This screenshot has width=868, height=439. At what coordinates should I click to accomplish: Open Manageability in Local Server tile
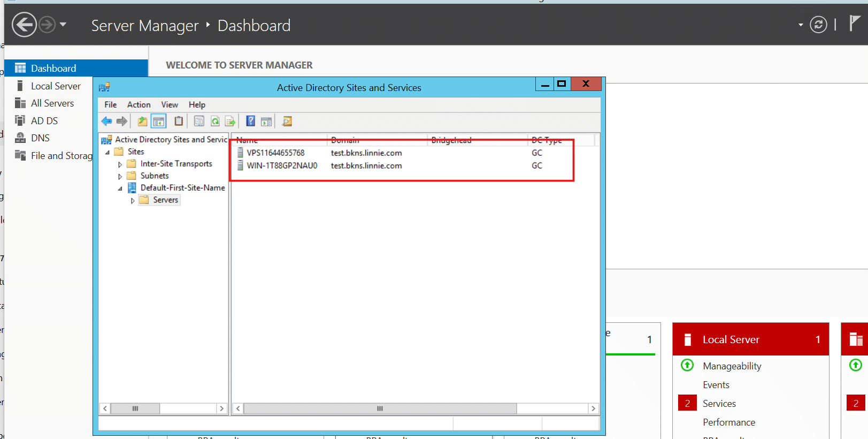pyautogui.click(x=732, y=366)
